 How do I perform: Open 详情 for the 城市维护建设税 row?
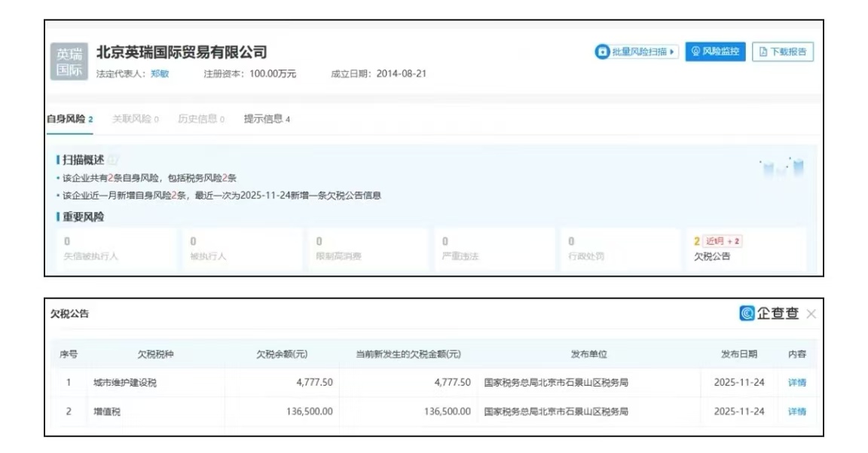(796, 383)
